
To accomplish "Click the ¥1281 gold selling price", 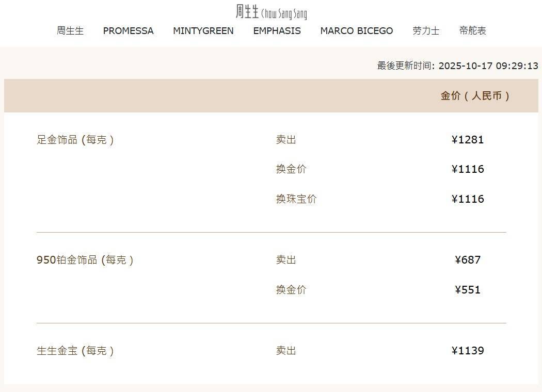I will (468, 140).
